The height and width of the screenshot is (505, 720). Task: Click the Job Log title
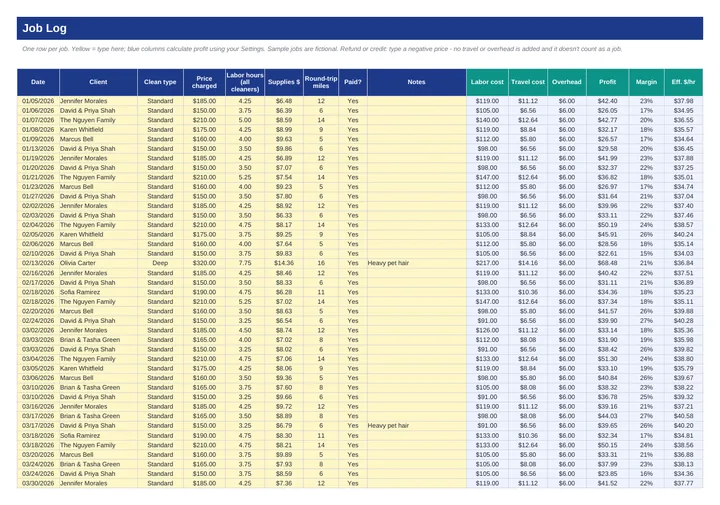tap(45, 28)
